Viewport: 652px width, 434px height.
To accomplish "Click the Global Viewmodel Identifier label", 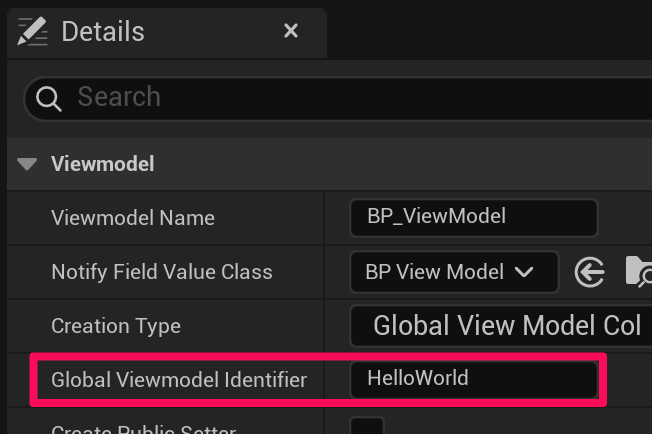I will point(179,379).
